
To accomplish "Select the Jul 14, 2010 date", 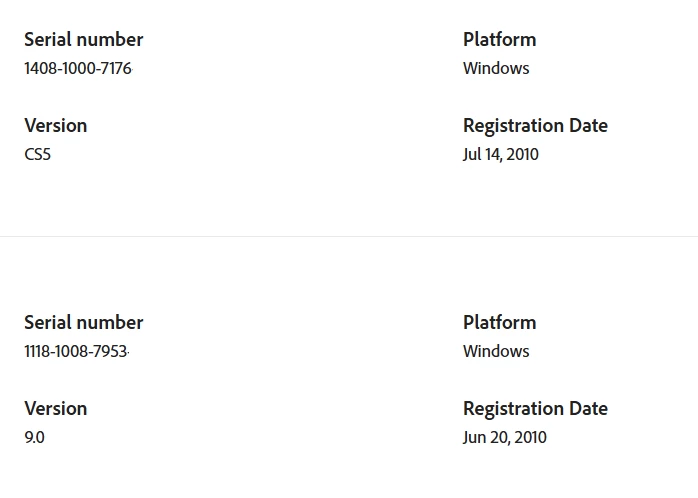I will [x=500, y=154].
